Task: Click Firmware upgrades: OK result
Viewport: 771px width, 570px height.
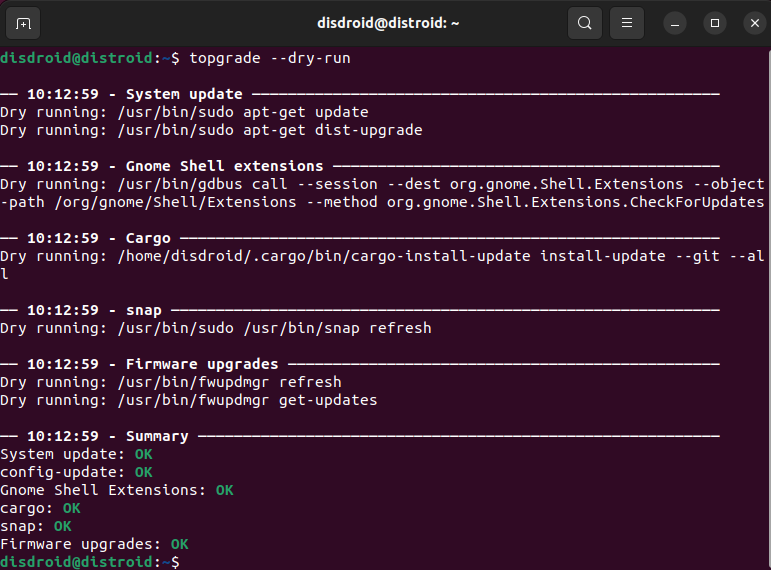Action: pyautogui.click(x=94, y=544)
